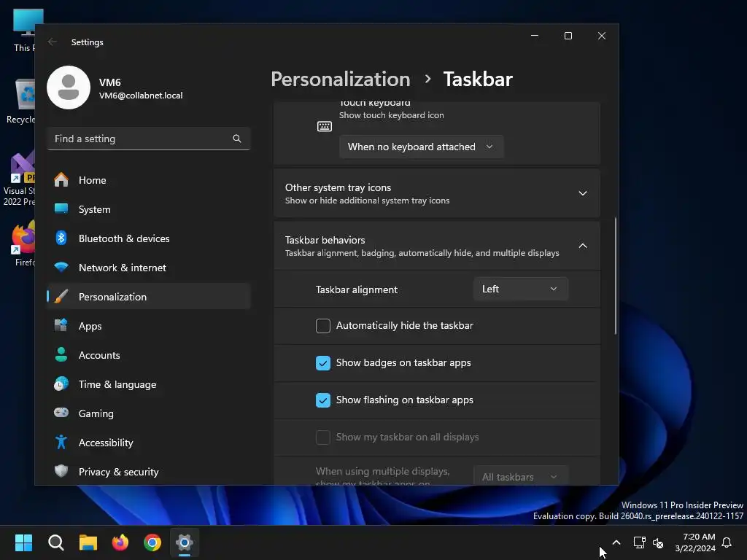
Task: Open Privacy & security settings
Action: (x=149, y=472)
